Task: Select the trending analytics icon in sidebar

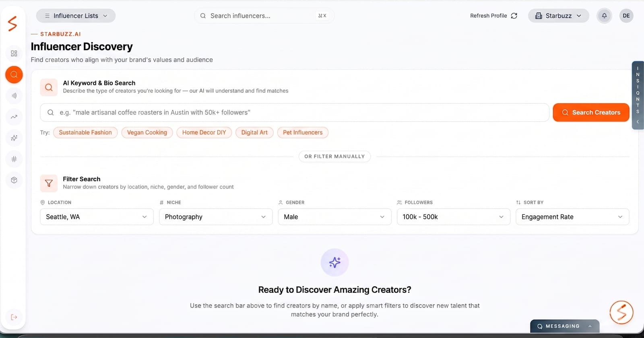Action: (14, 117)
